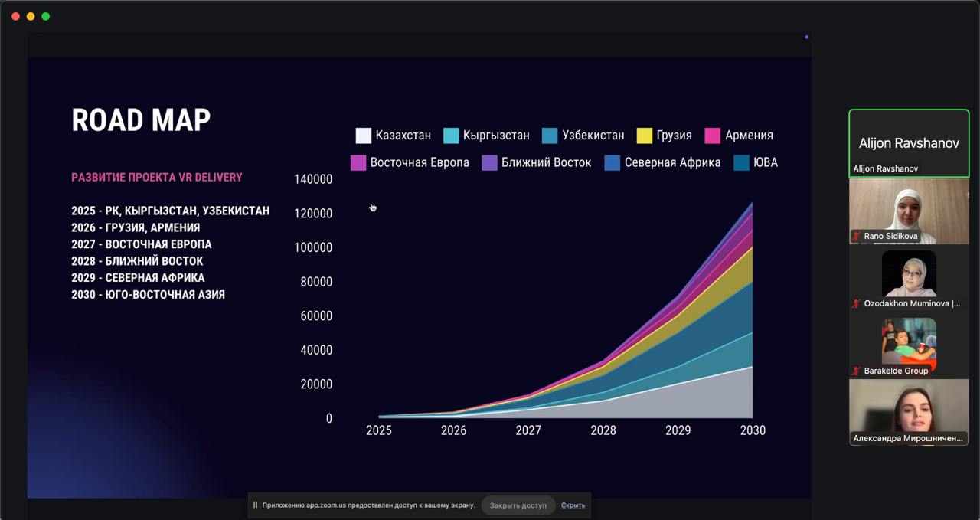Click the Армения legend label
Viewport: 980px width, 520px height.
(x=749, y=136)
